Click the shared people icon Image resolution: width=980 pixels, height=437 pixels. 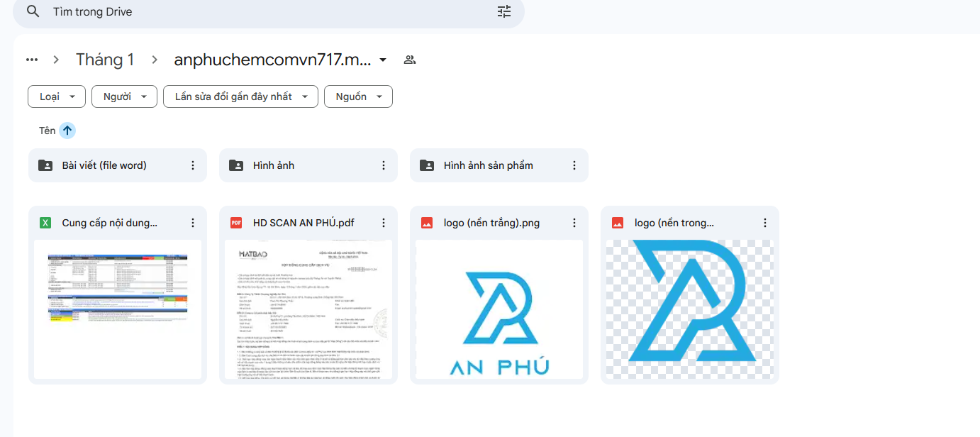[x=409, y=60]
